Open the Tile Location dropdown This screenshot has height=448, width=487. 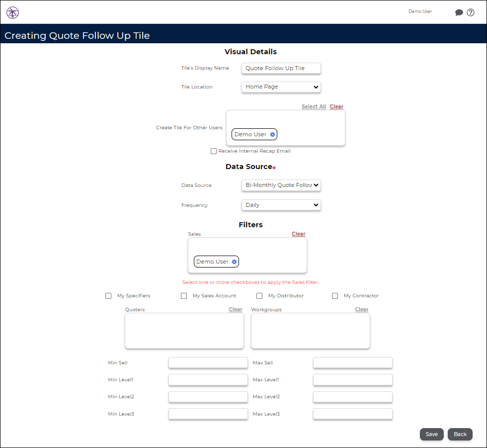[281, 87]
